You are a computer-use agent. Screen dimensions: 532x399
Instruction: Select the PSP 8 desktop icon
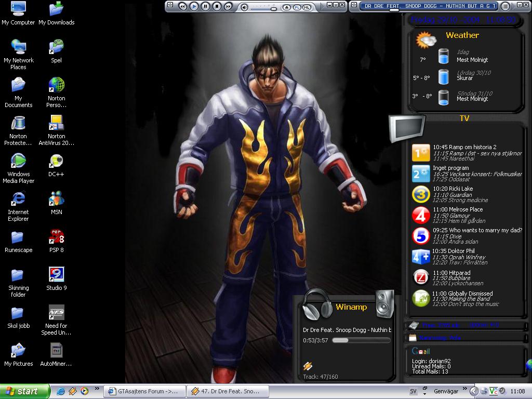(x=56, y=241)
